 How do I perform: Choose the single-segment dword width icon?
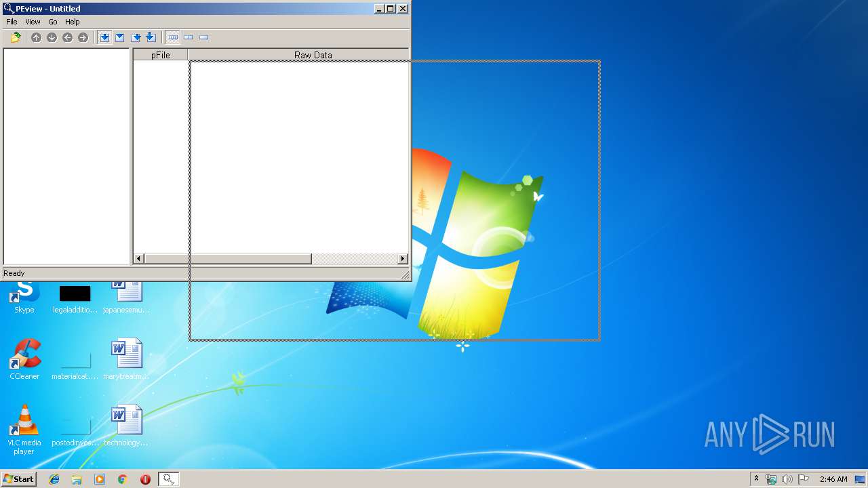pos(203,37)
